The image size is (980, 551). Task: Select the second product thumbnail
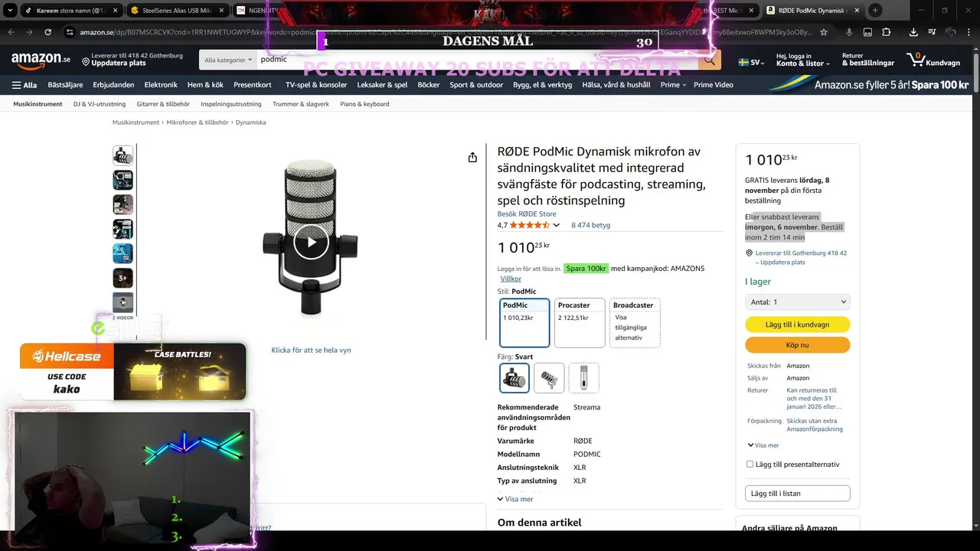coord(122,180)
